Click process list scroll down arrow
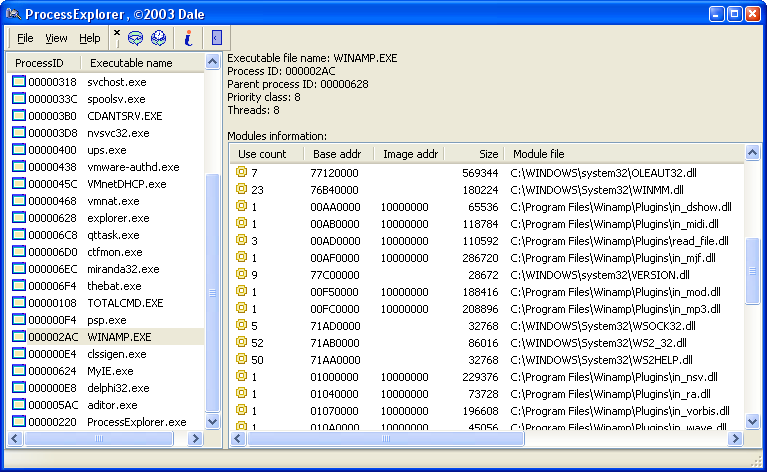Image resolution: width=767 pixels, height=472 pixels. pos(212,421)
